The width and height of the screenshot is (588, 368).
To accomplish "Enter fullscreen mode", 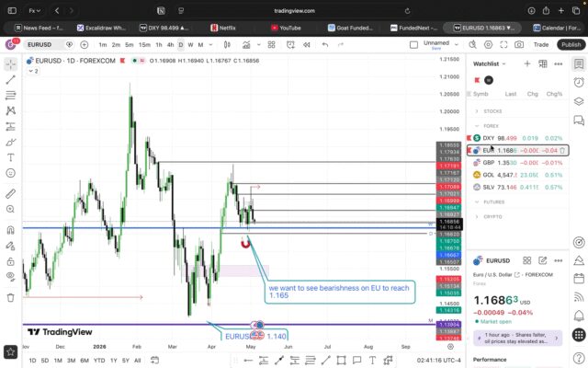I will click(503, 45).
